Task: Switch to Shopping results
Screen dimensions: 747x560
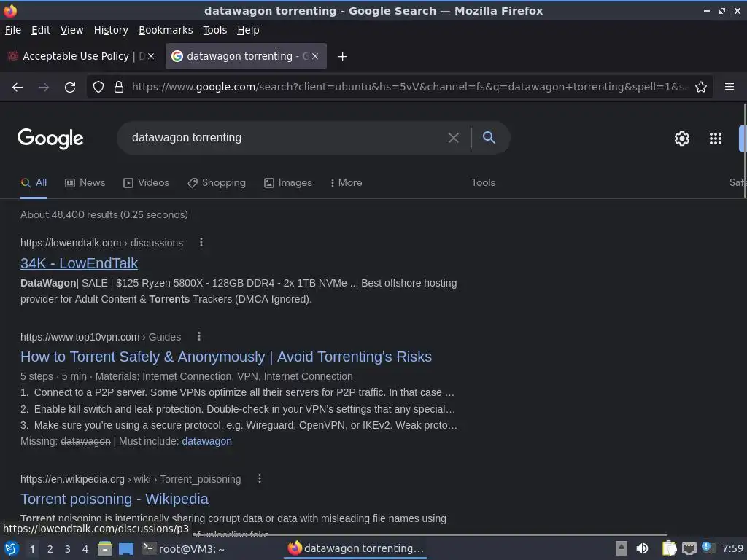Action: pyautogui.click(x=216, y=183)
